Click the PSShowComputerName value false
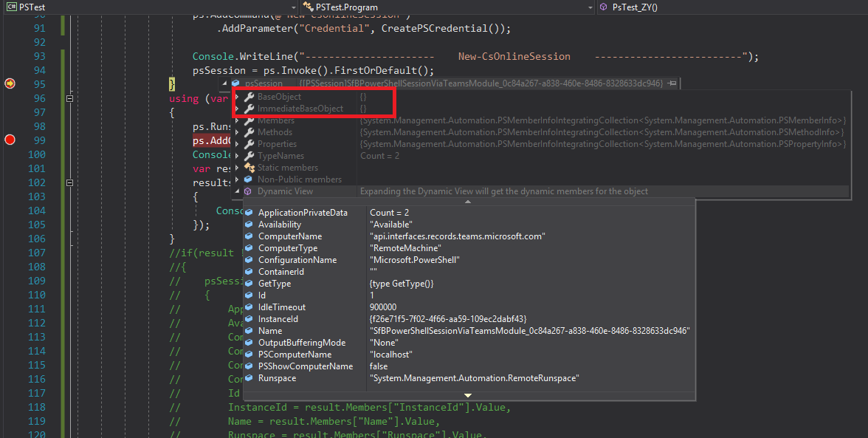The height and width of the screenshot is (438, 868). point(379,366)
